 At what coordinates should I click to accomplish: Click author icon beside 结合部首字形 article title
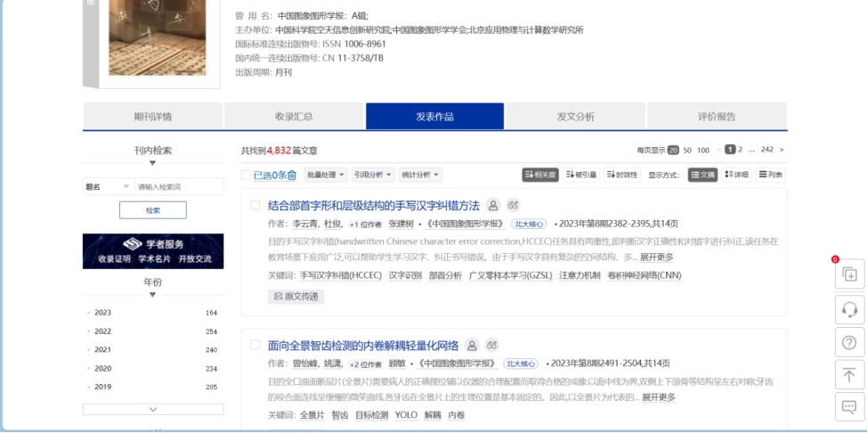pos(492,206)
